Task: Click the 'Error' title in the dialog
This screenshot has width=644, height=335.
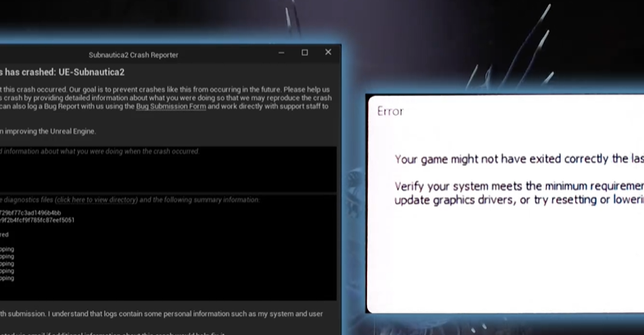Action: [390, 112]
